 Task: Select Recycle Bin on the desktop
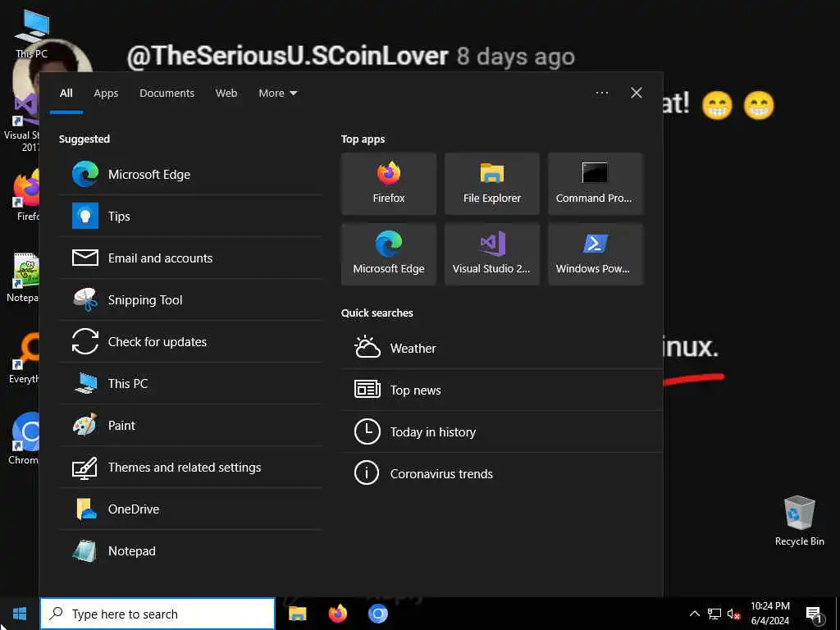(x=799, y=521)
